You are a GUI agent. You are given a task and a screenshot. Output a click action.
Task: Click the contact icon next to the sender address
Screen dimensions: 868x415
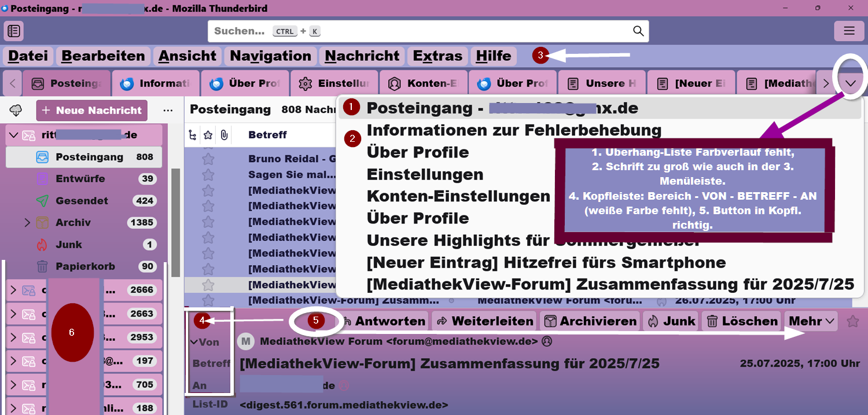547,341
